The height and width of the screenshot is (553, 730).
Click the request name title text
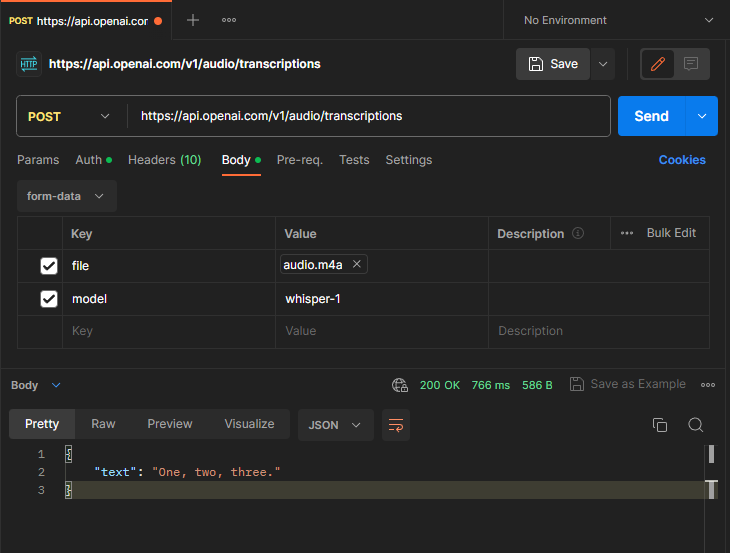tap(184, 64)
